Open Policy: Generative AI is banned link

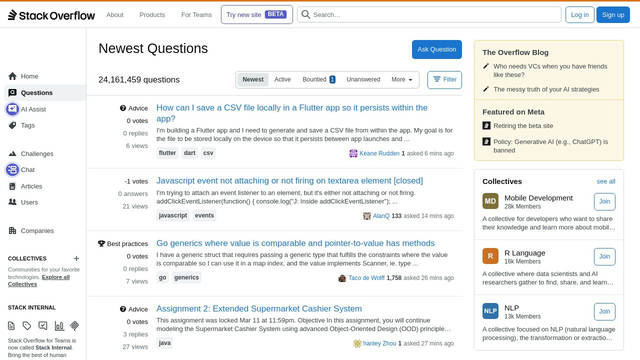coord(551,146)
